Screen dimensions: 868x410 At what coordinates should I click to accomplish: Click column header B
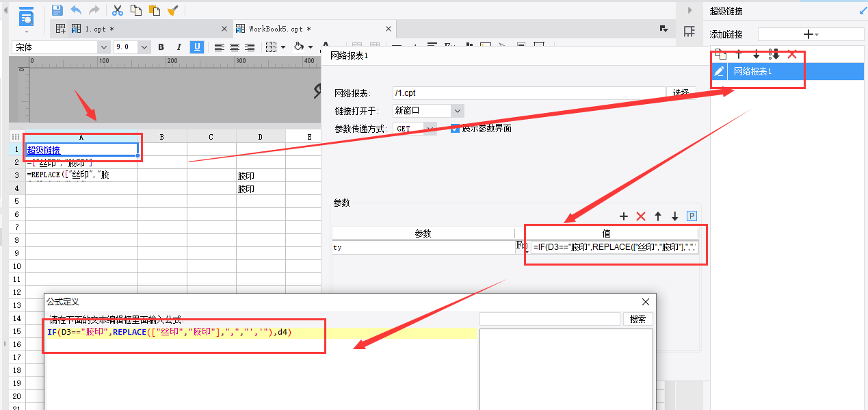tap(162, 137)
